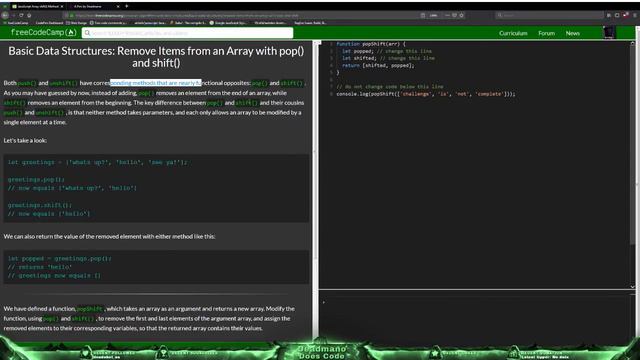Click code line 'let greetings' in example
This screenshot has height=360, width=640.
98,162
